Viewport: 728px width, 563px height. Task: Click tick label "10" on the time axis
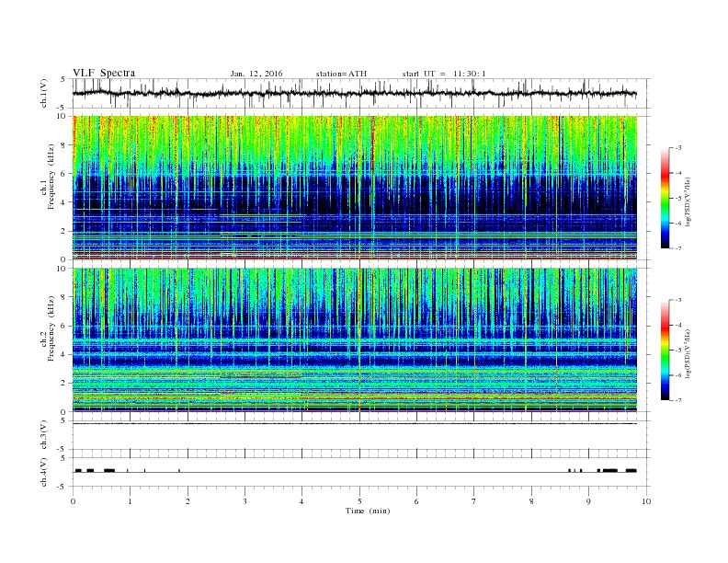646,501
